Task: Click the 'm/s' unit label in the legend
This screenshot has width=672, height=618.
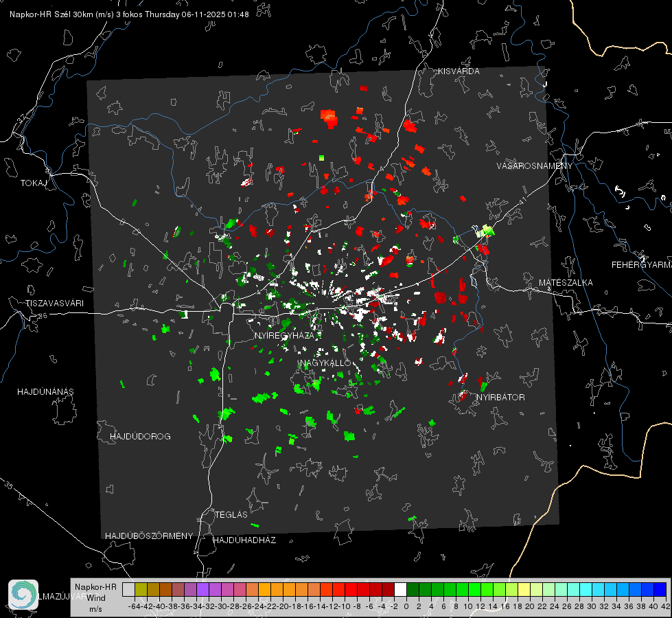Action: pos(95,609)
